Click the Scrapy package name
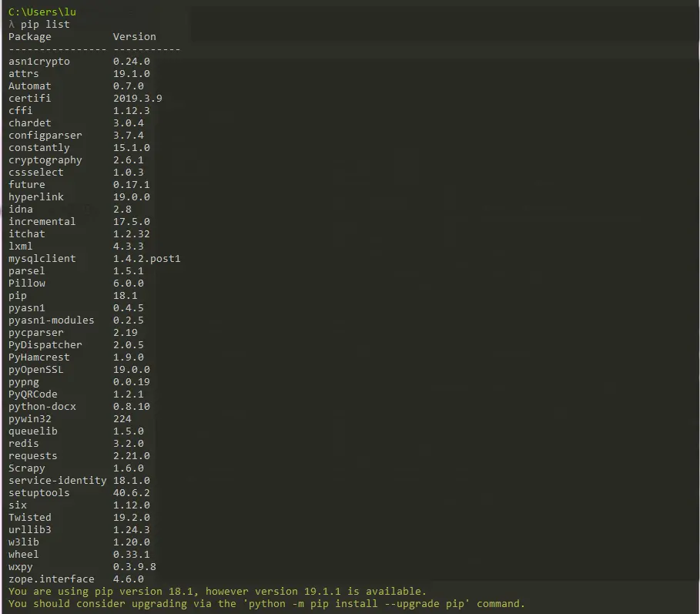Viewport: 700px width, 614px height. (27, 468)
